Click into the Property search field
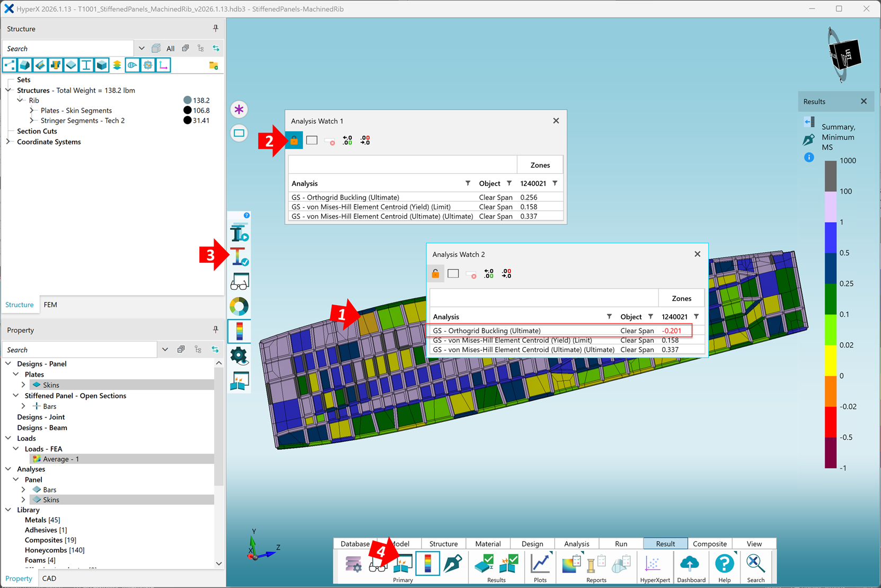This screenshot has width=881, height=588. [x=80, y=350]
